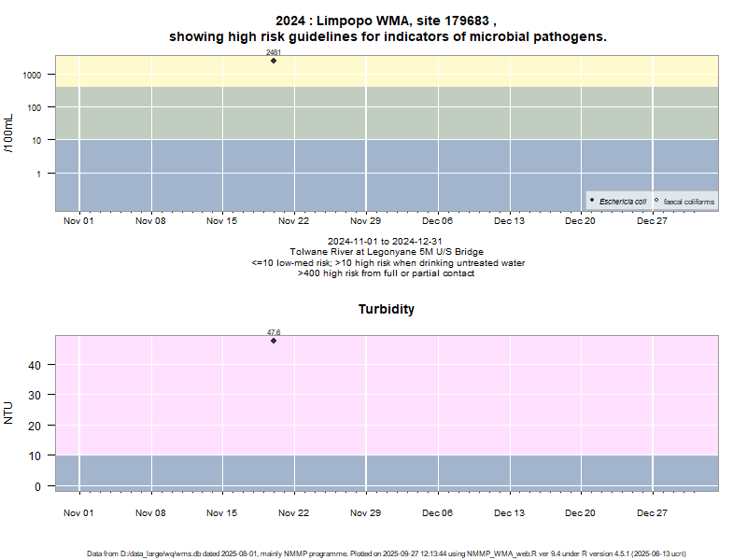Click 'Dec 06' on the pathogen chart axis
The image size is (747, 560).
437,221
